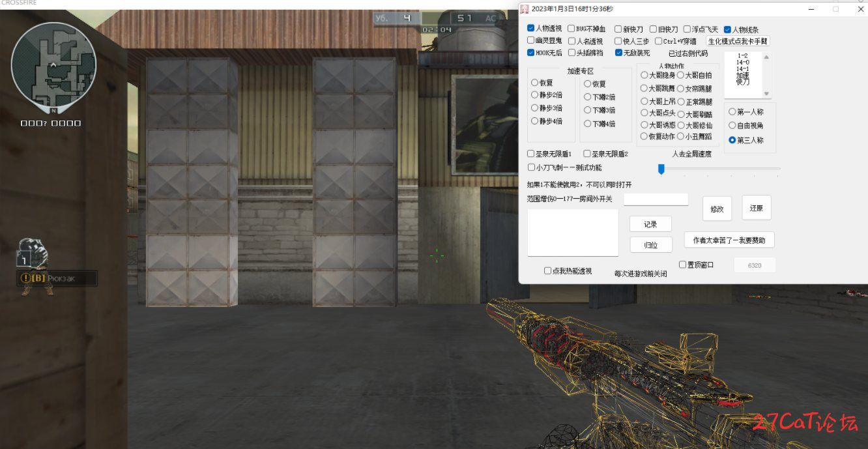Check the 人名透视 option
The height and width of the screenshot is (449, 868).
click(571, 41)
